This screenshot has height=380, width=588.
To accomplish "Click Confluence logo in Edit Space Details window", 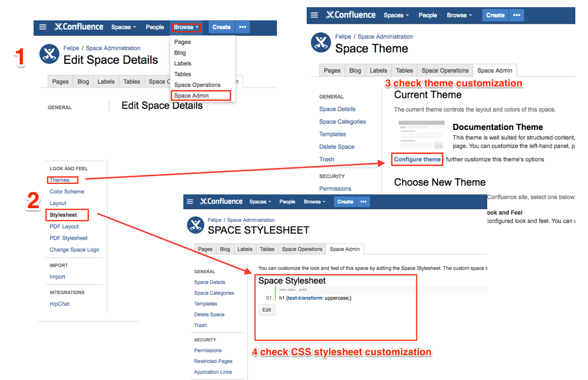I will pyautogui.click(x=79, y=27).
